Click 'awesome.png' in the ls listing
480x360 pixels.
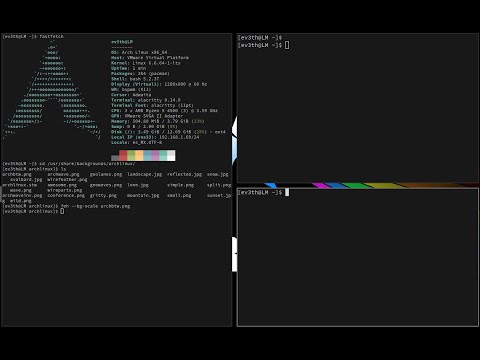(x=62, y=185)
